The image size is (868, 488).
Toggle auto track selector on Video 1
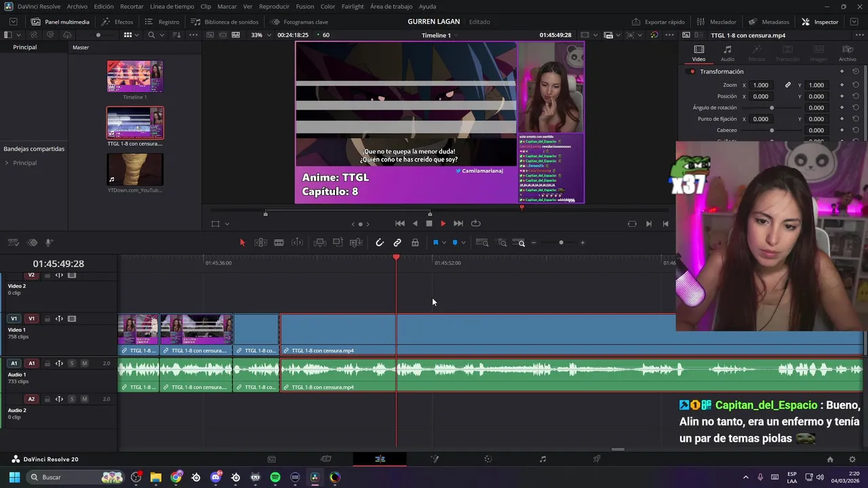click(59, 319)
